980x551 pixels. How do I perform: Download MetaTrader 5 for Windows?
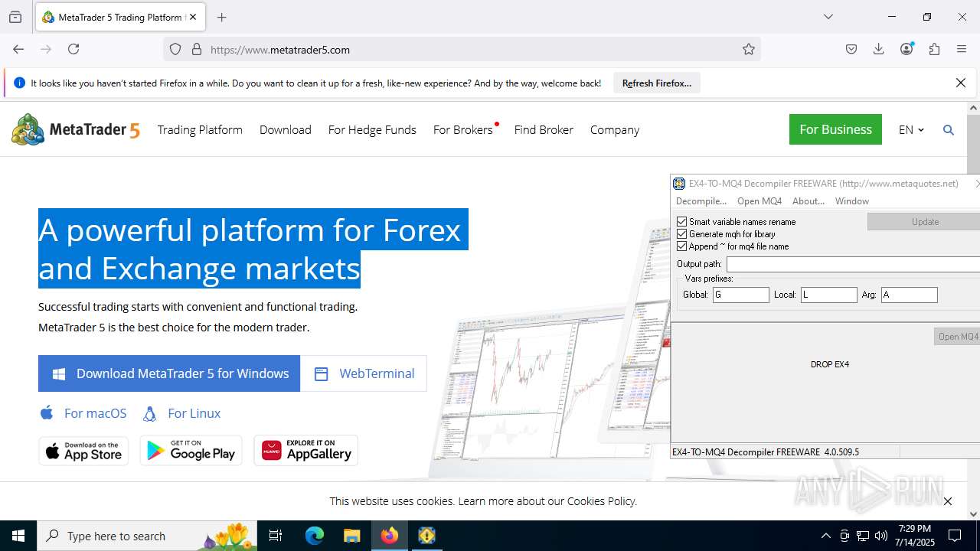pos(169,373)
